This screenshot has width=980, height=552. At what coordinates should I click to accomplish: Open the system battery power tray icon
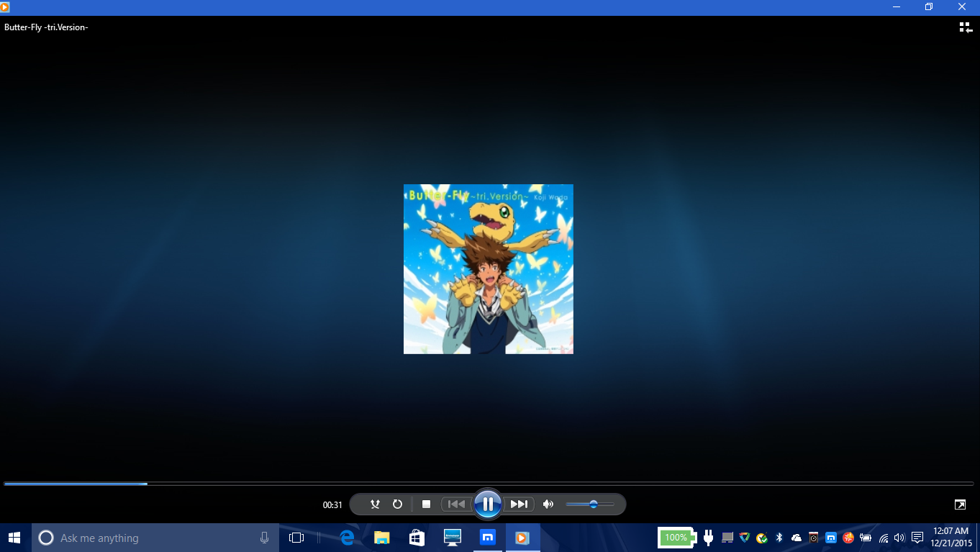point(866,538)
